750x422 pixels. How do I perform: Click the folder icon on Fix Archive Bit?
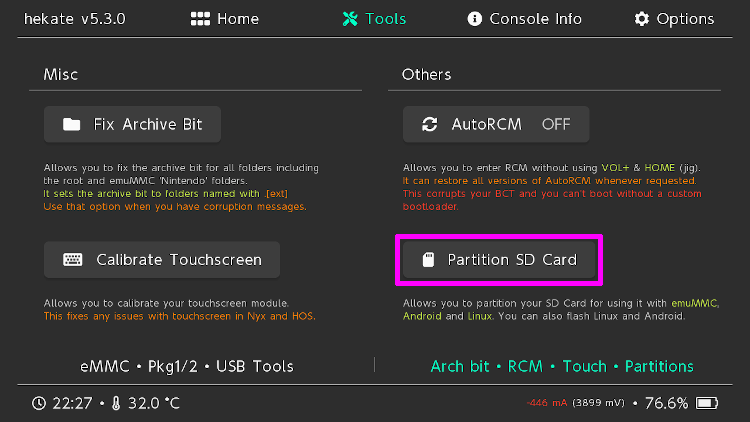(72, 125)
